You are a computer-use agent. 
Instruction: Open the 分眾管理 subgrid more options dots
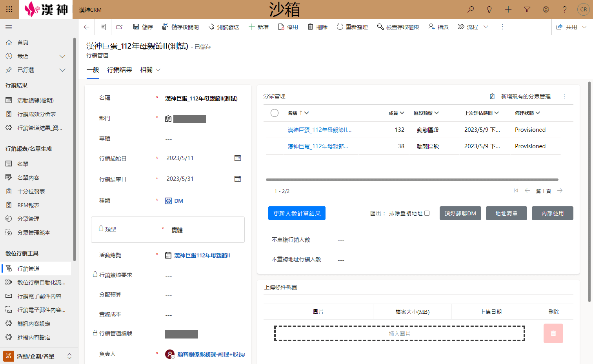click(x=564, y=96)
